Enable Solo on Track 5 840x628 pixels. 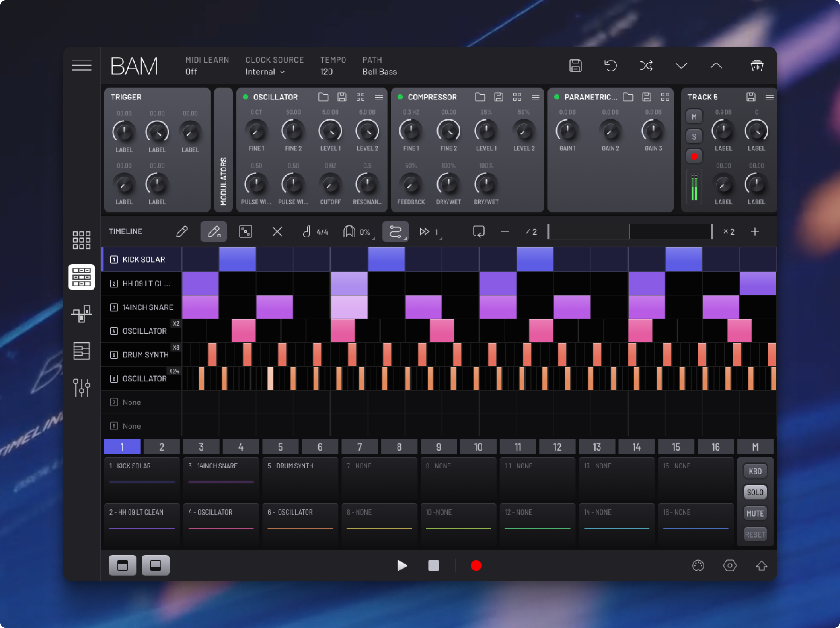coord(694,136)
